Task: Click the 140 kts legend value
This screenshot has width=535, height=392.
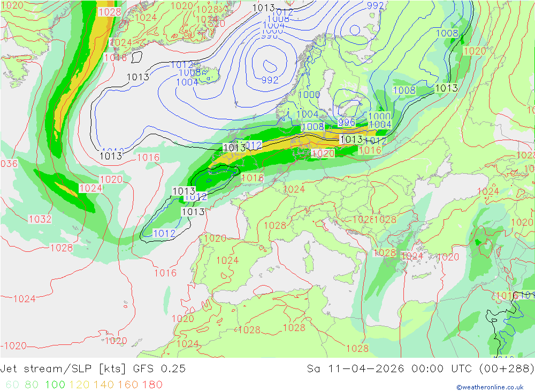Action: click(104, 385)
